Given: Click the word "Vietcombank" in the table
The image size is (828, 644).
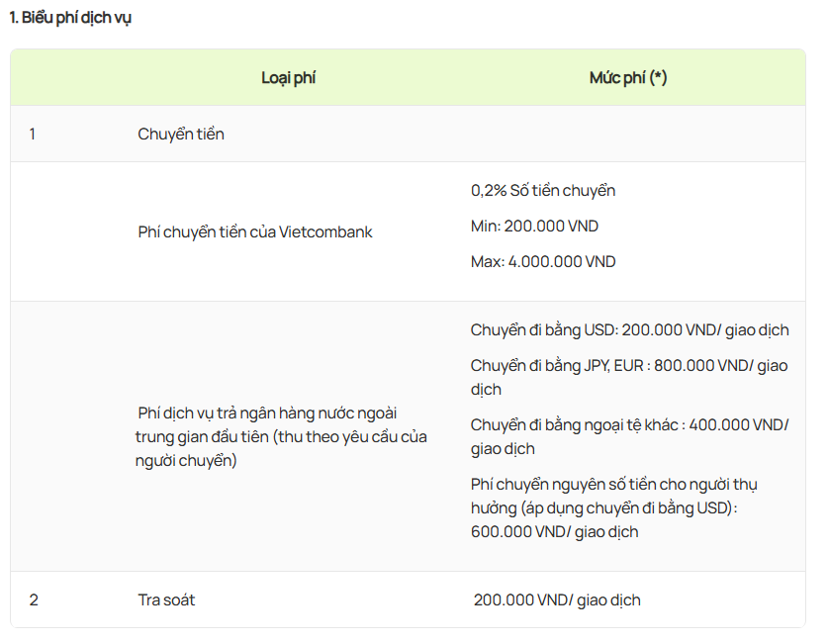Looking at the screenshot, I should (325, 232).
